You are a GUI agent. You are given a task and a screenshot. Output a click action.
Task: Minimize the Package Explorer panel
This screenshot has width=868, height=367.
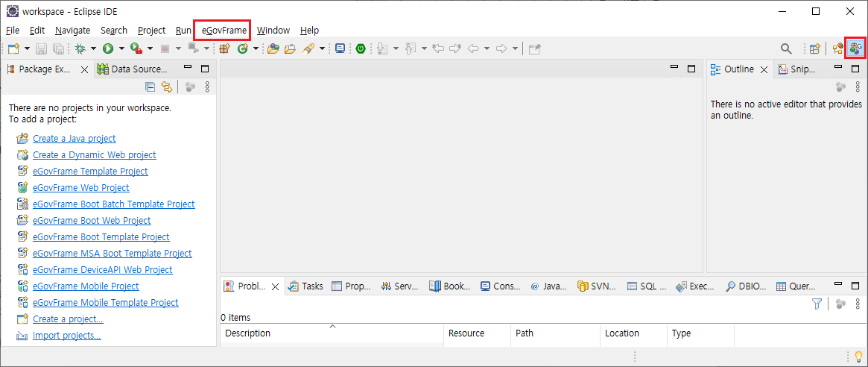coord(189,68)
